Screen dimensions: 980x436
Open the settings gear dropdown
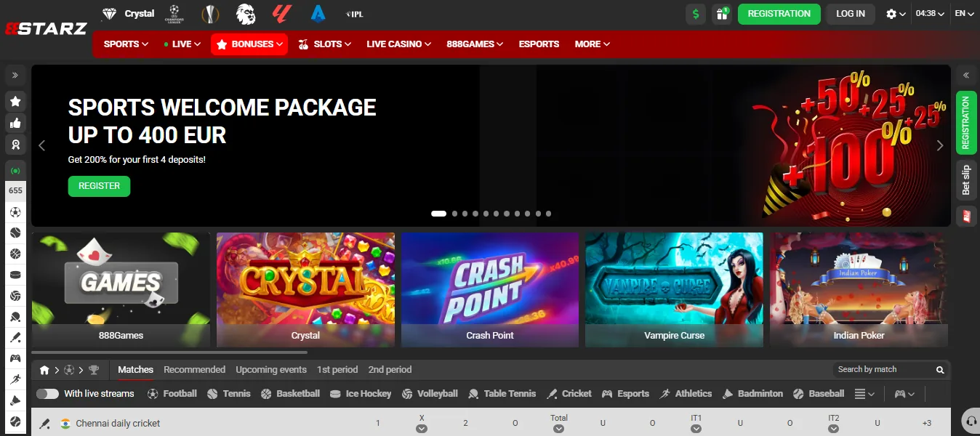tap(896, 14)
